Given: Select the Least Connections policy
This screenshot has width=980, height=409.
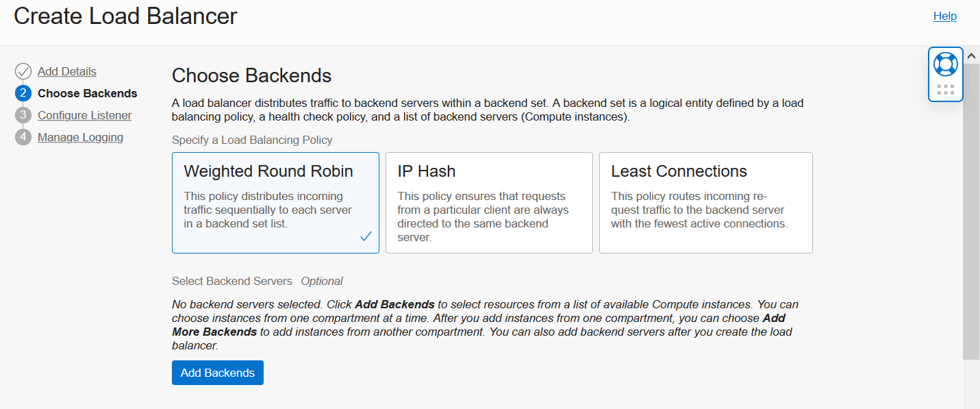Looking at the screenshot, I should [x=705, y=203].
